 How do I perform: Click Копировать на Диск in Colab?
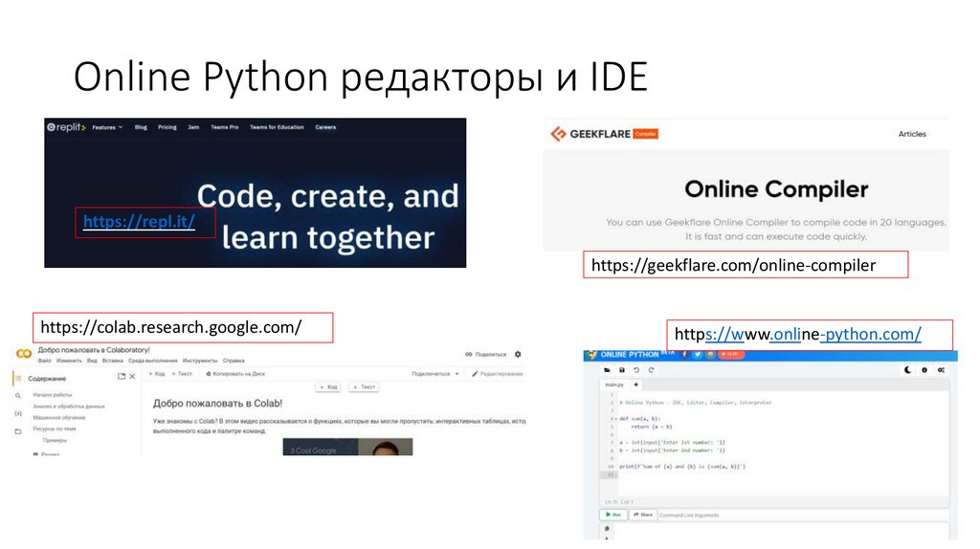(235, 374)
